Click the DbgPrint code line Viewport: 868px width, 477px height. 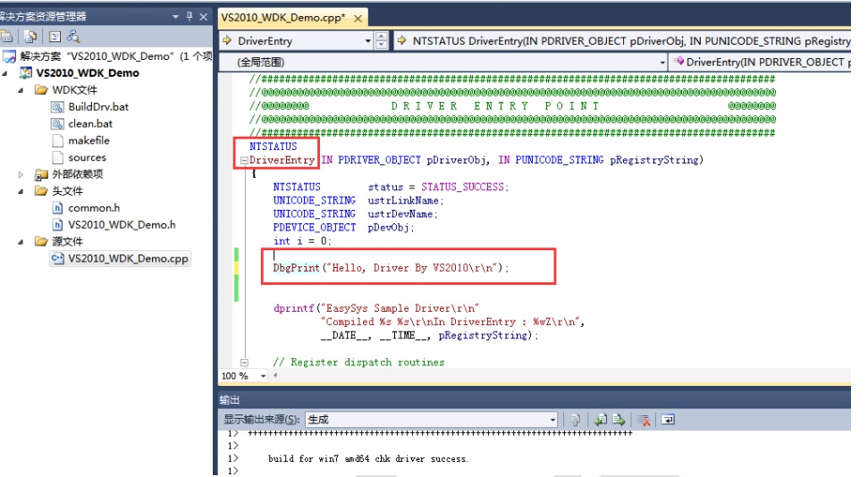391,268
